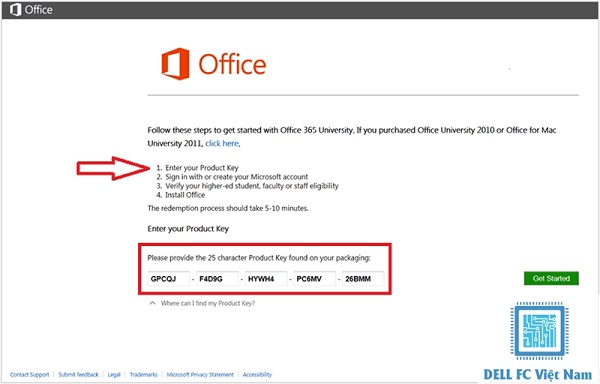600x384 pixels.
Task: Select the fifth key field 26BMM
Action: (363, 279)
